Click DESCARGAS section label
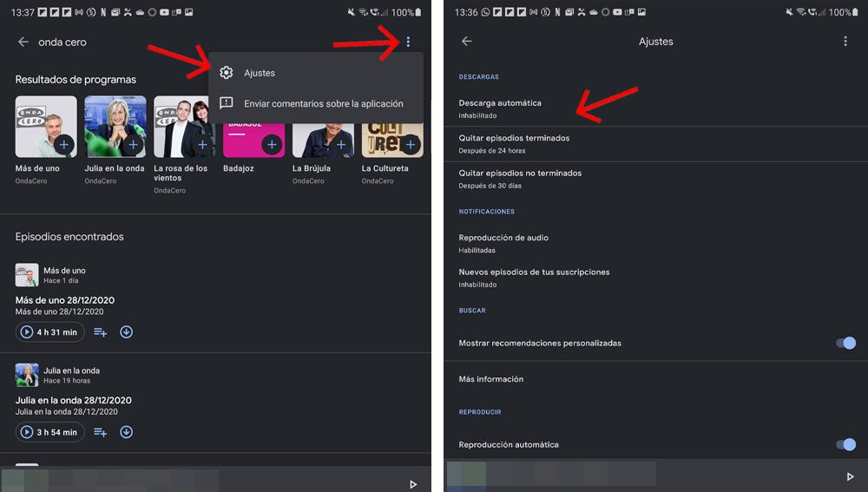868x492 pixels. point(479,77)
